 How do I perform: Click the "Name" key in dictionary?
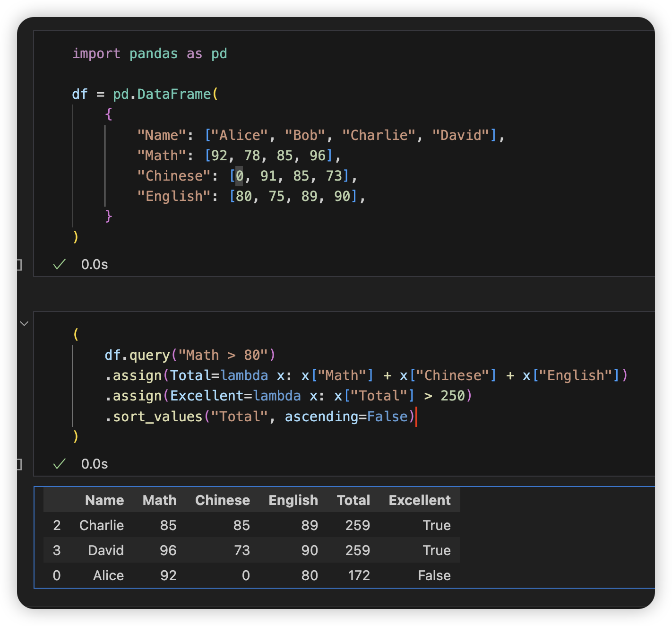click(161, 135)
